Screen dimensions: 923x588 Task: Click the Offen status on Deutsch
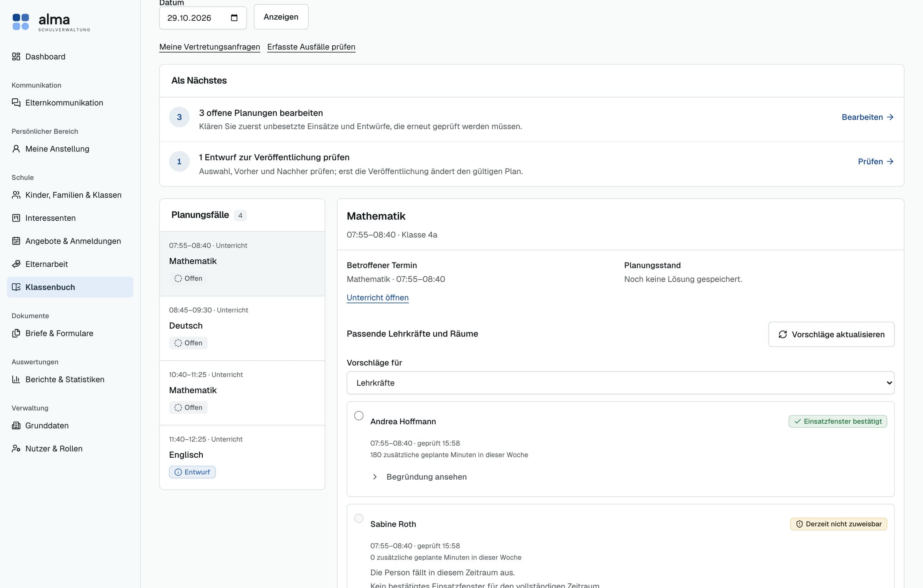(x=188, y=343)
